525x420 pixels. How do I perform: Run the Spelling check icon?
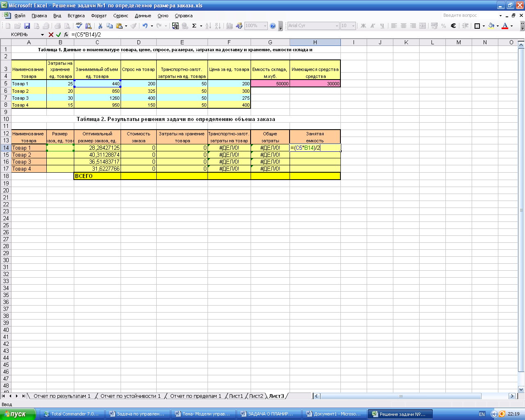tap(79, 25)
